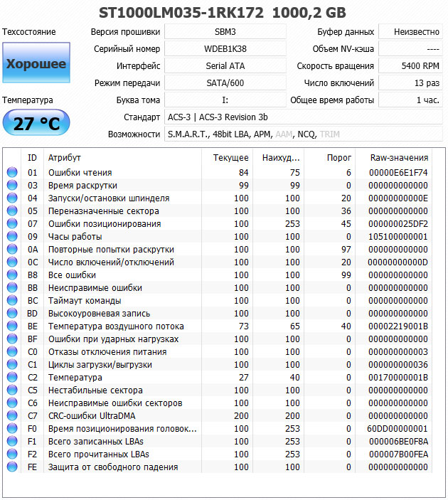Click the serial number field WDEB1K38

click(225, 49)
